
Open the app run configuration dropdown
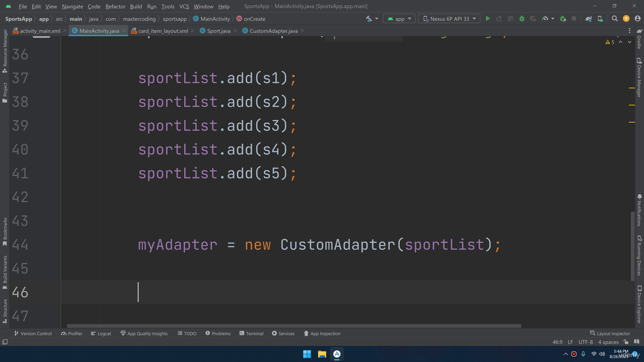(399, 19)
